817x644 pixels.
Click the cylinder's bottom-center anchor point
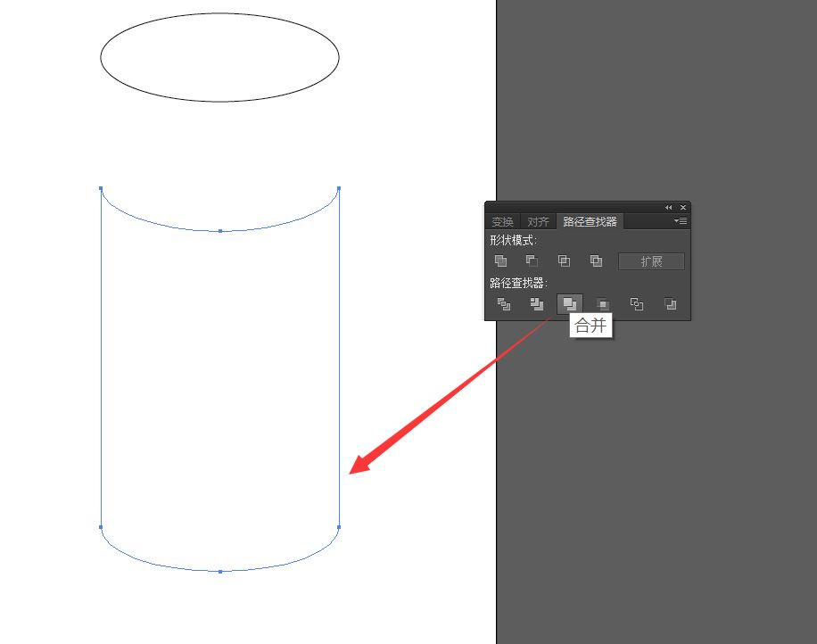[220, 571]
